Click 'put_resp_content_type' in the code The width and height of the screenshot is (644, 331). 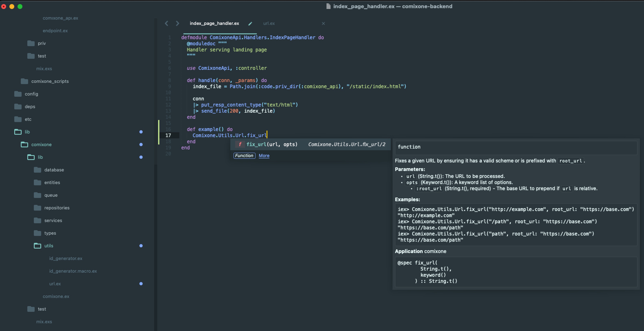click(231, 105)
